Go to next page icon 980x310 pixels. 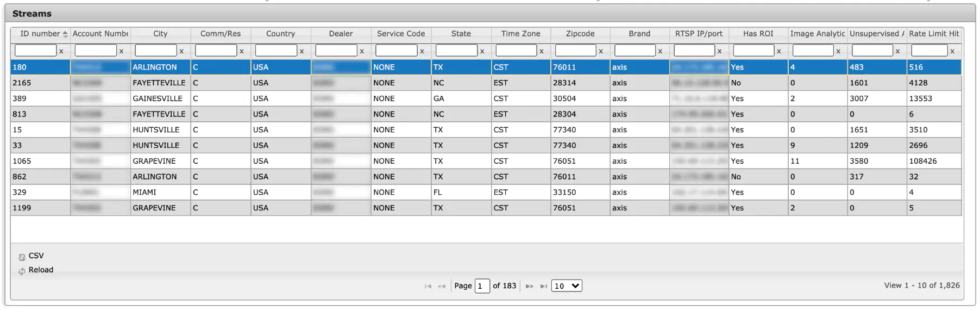pos(530,286)
